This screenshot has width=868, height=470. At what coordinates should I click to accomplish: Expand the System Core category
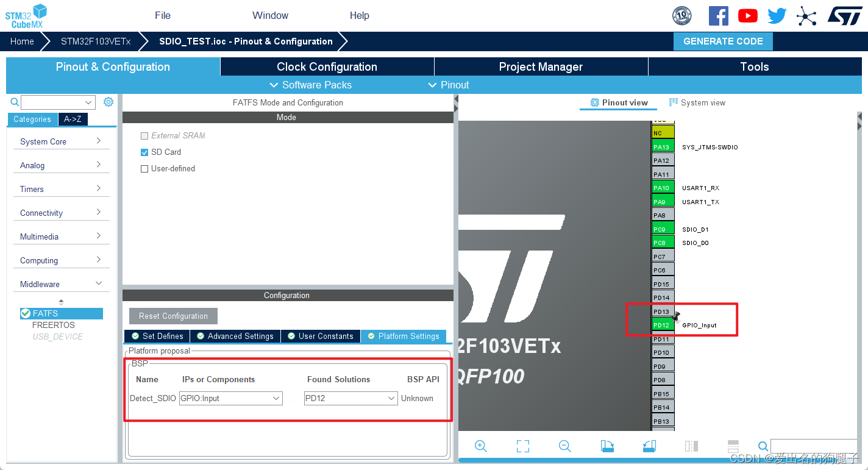[x=61, y=141]
